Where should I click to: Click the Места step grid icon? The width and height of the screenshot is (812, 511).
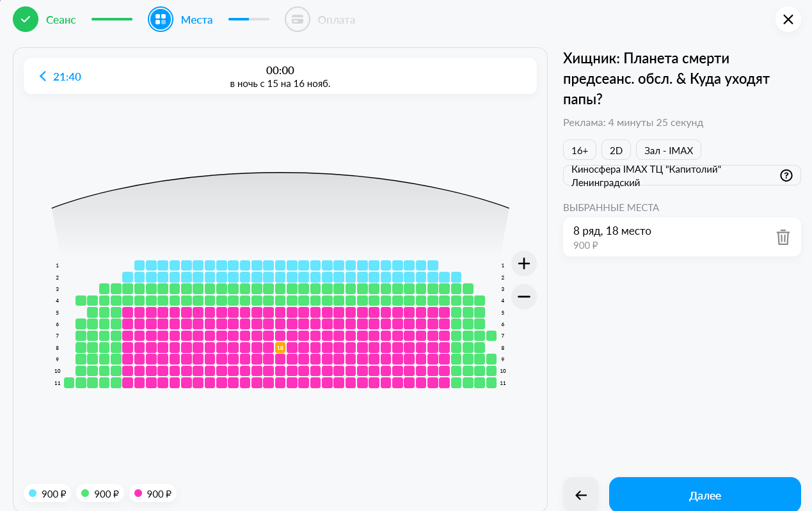[x=161, y=19]
